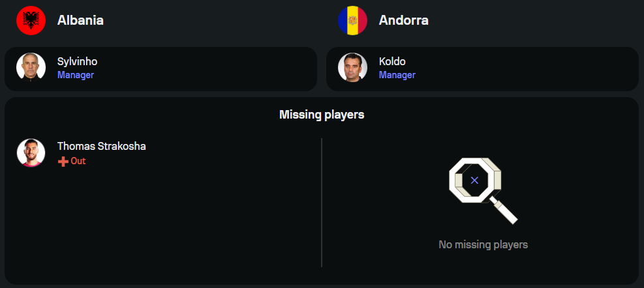The width and height of the screenshot is (644, 288).
Task: Open Thomas Strakosha's player name link
Action: click(101, 146)
